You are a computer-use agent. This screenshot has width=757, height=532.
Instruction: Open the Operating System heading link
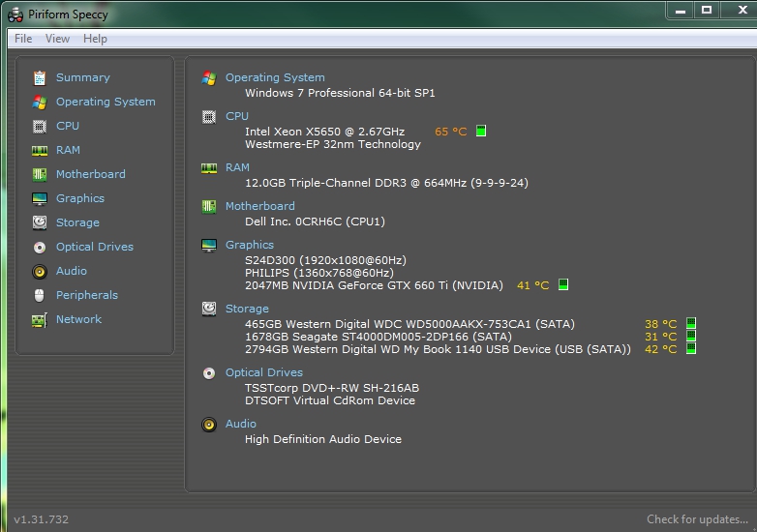[275, 77]
